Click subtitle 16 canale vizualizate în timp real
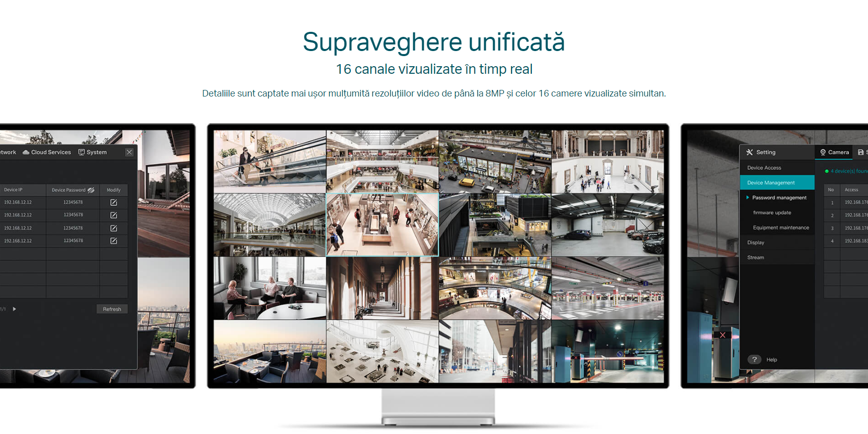868x434 pixels. [x=434, y=69]
